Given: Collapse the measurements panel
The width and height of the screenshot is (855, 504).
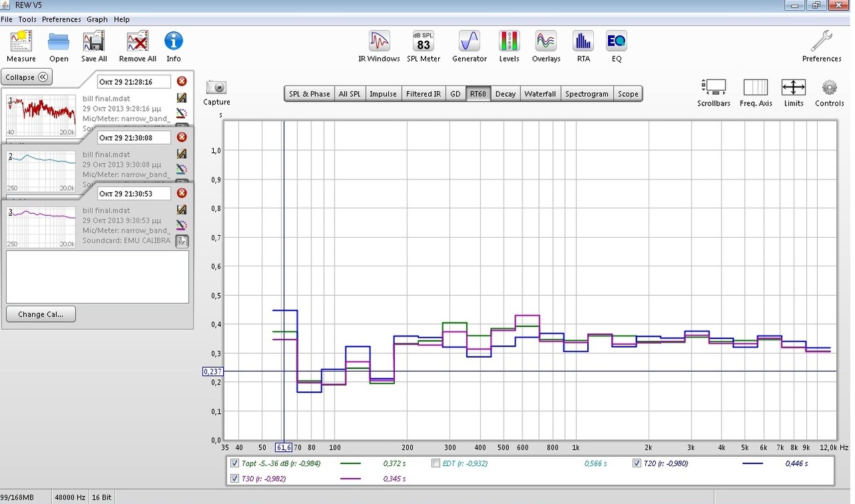Looking at the screenshot, I should click(x=27, y=77).
